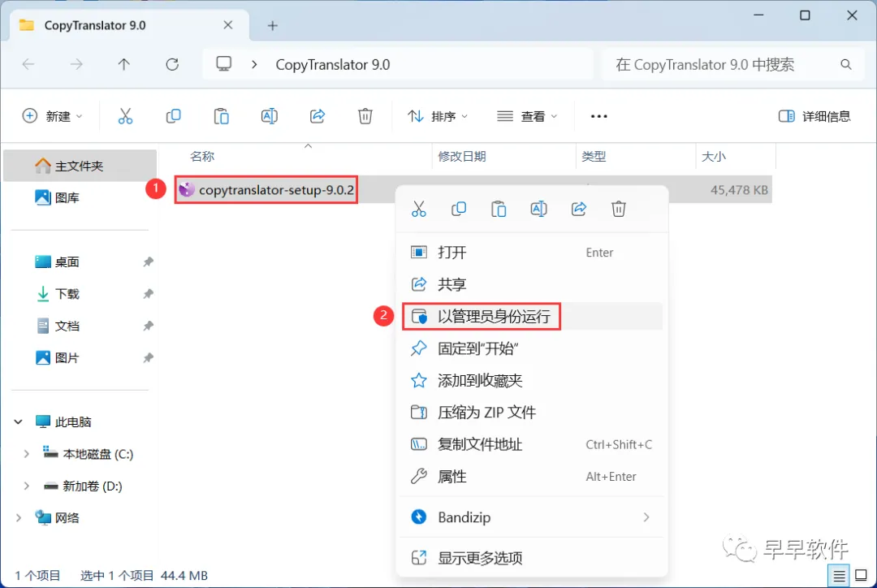
Task: Choose 以管理员身份运行 in the context menu
Action: pyautogui.click(x=532, y=317)
